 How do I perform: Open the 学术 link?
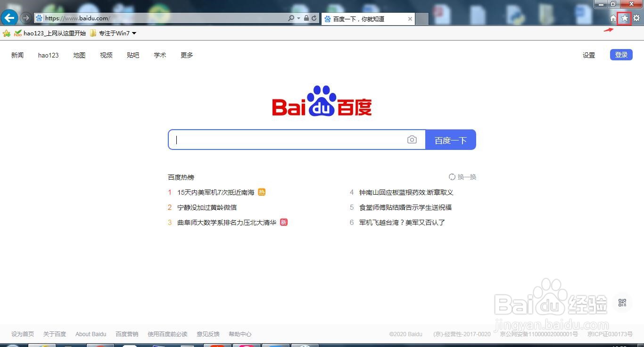click(160, 55)
